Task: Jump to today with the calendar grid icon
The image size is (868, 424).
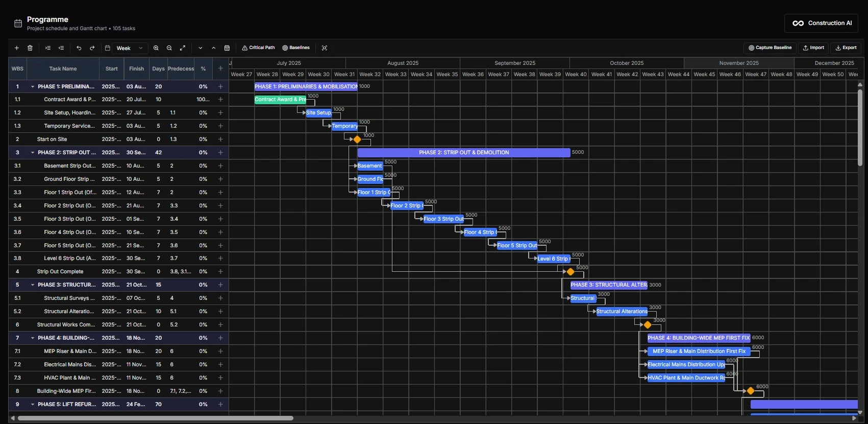Action: pos(227,48)
